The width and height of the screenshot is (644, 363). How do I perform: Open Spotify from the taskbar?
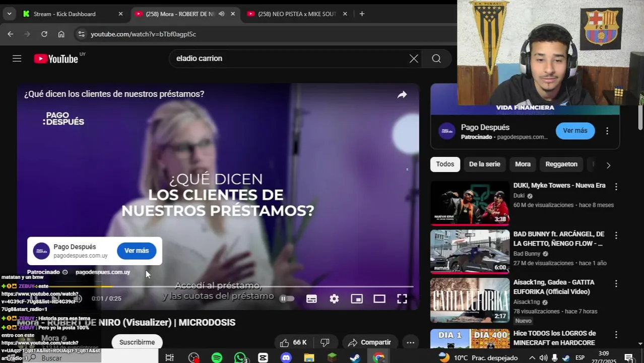point(217,357)
